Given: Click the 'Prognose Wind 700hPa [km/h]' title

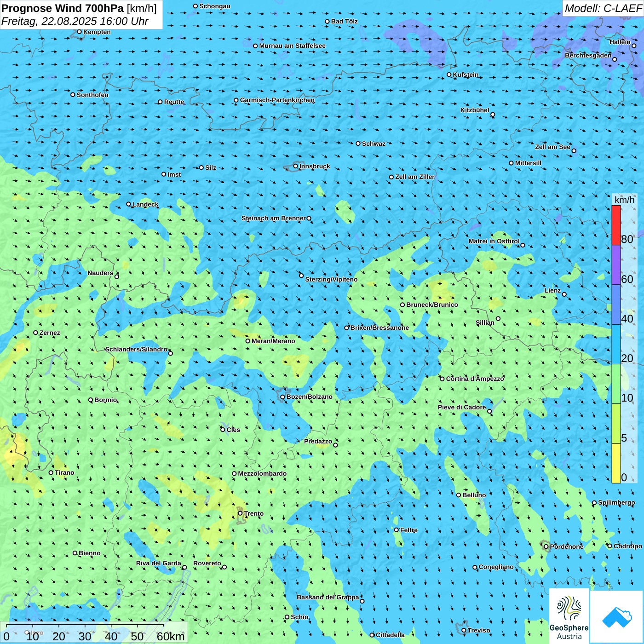Looking at the screenshot, I should pos(79,8).
